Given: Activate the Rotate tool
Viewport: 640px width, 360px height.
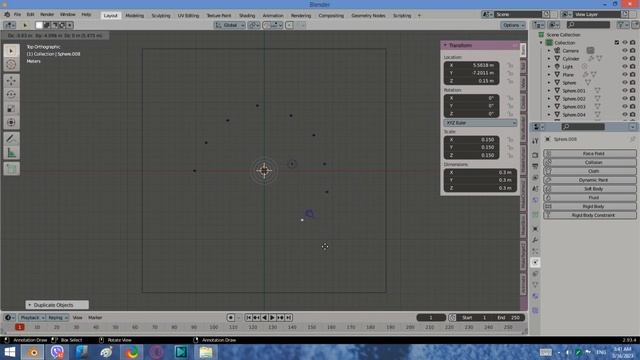Looking at the screenshot, I should pos(11,94).
